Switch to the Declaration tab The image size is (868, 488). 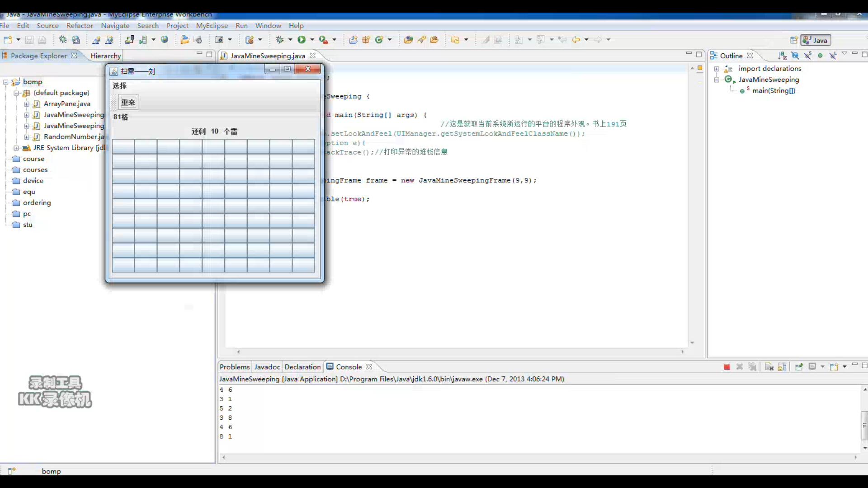pos(302,367)
